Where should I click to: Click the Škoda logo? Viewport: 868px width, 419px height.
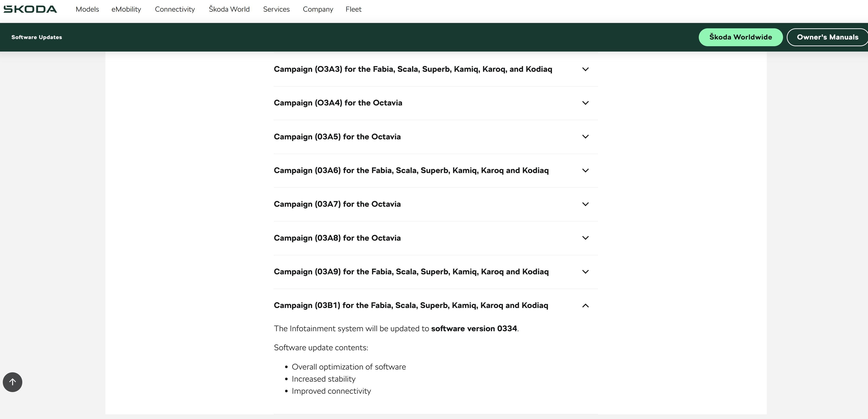click(30, 9)
